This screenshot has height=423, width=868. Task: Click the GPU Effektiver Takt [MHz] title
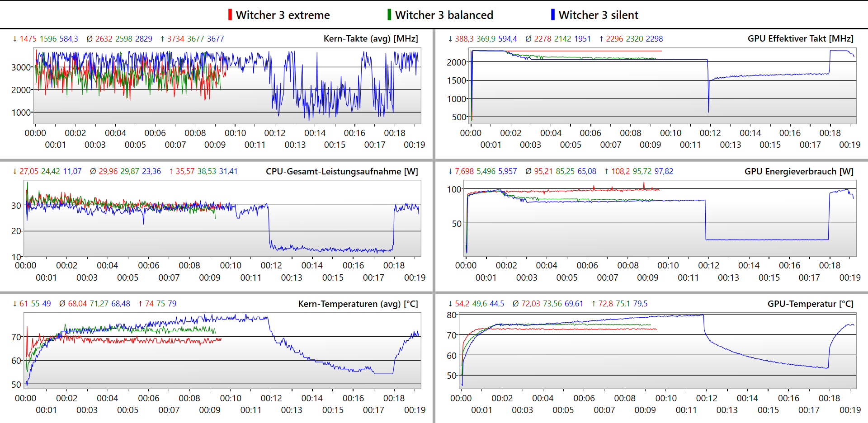click(800, 39)
